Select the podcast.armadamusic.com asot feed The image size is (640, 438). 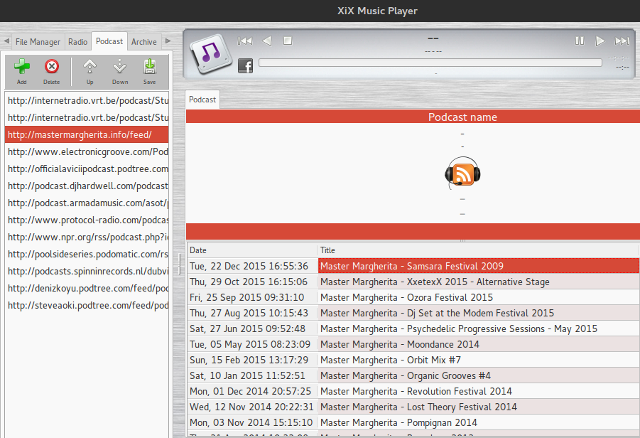pyautogui.click(x=87, y=203)
